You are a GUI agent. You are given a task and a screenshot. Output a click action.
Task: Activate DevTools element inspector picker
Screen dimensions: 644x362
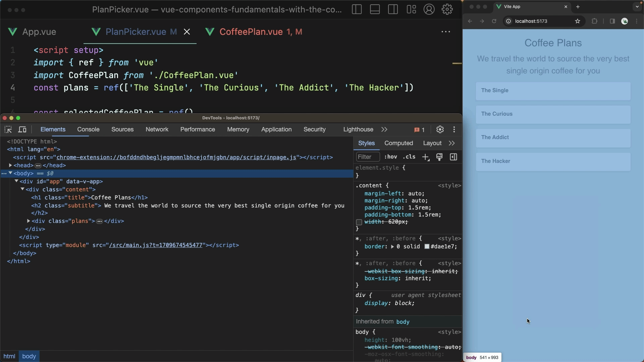coord(8,129)
